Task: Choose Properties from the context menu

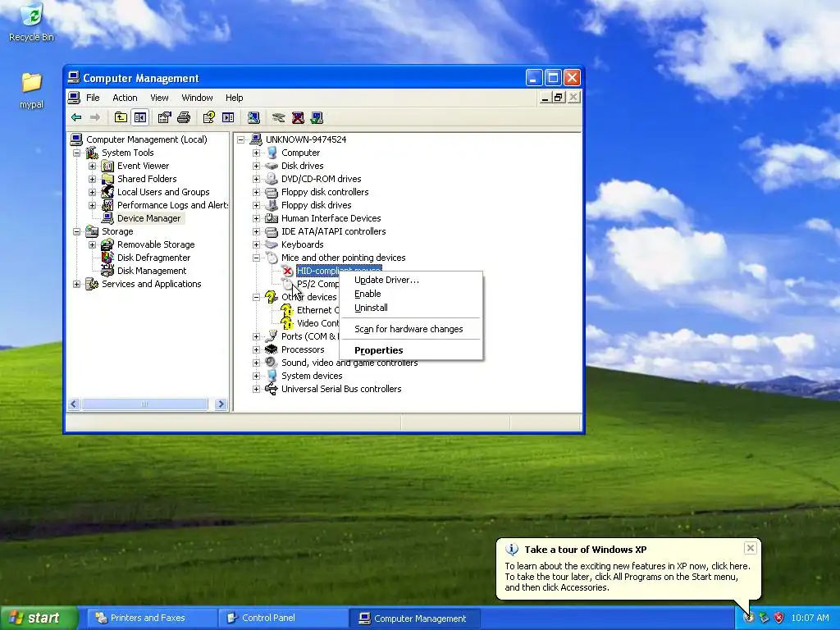Action: (x=411, y=350)
